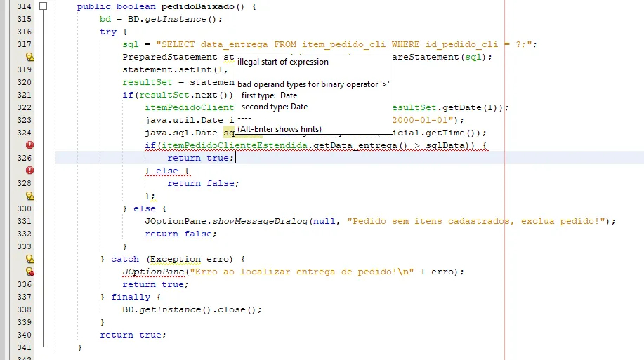Click the '(Alt-Enter shows hints)' tooltip text
The height and width of the screenshot is (360, 644).
pyautogui.click(x=280, y=129)
